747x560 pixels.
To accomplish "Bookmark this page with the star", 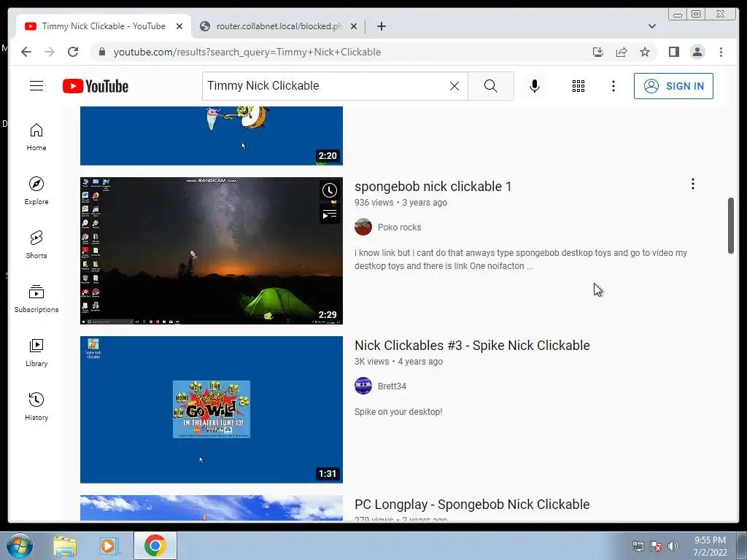I will [x=645, y=52].
